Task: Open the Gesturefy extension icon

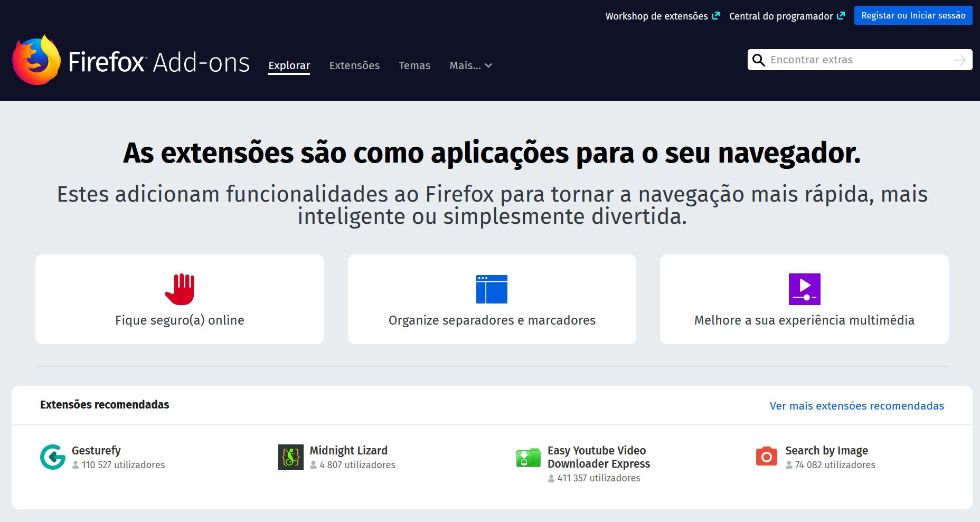Action: [53, 457]
